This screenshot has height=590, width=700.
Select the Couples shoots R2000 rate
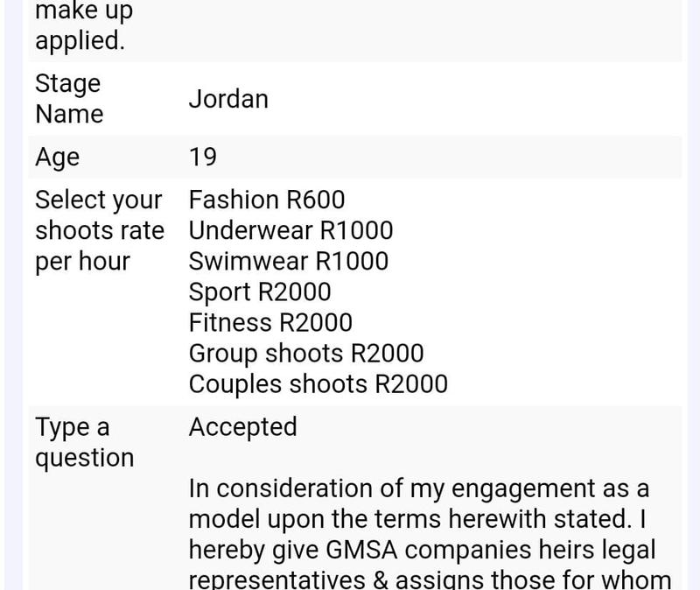[x=318, y=384]
